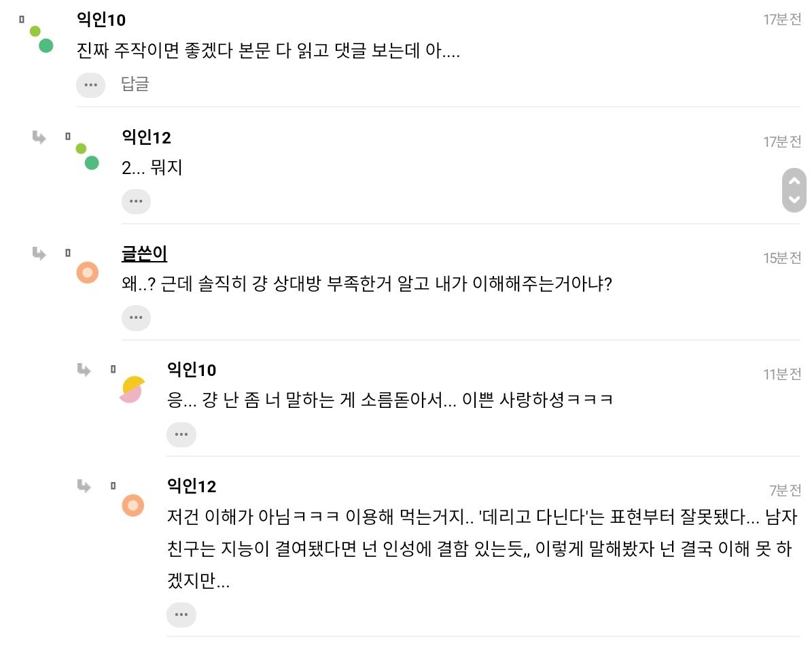Select the 익인12 username above '2... 뭐지'
The height and width of the screenshot is (652, 812).
pyautogui.click(x=146, y=137)
